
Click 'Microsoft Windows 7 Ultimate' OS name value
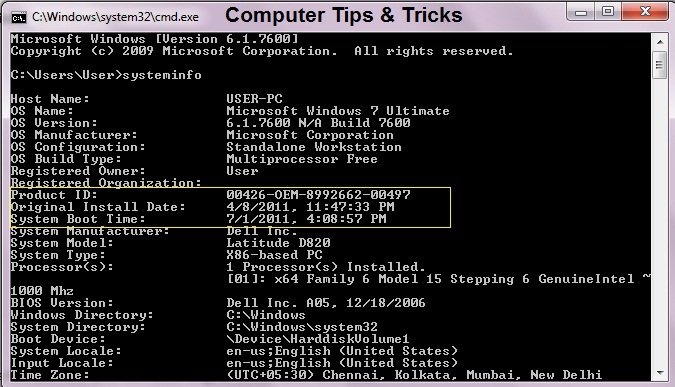coord(338,111)
